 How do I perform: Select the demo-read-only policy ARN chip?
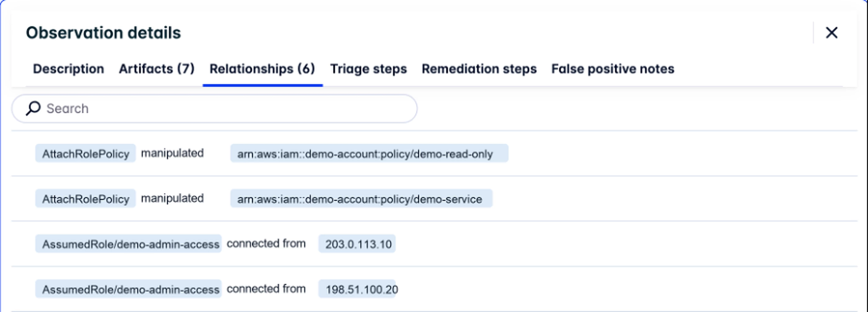click(x=369, y=154)
